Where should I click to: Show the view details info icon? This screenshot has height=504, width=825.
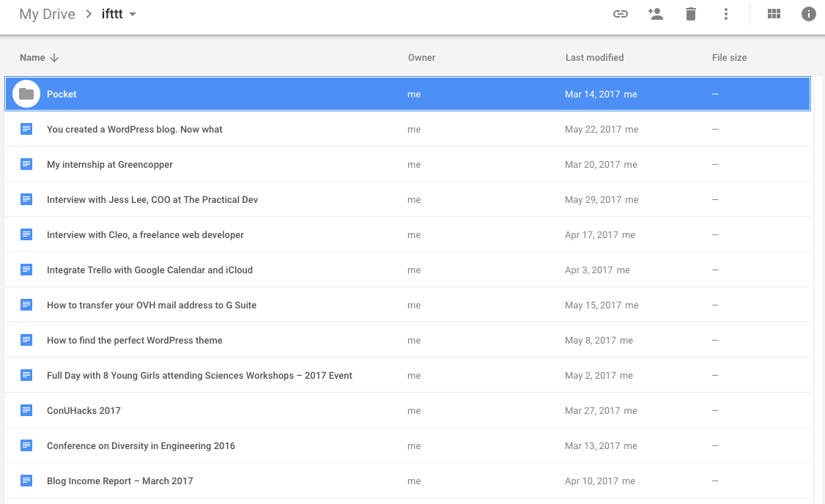coord(808,14)
